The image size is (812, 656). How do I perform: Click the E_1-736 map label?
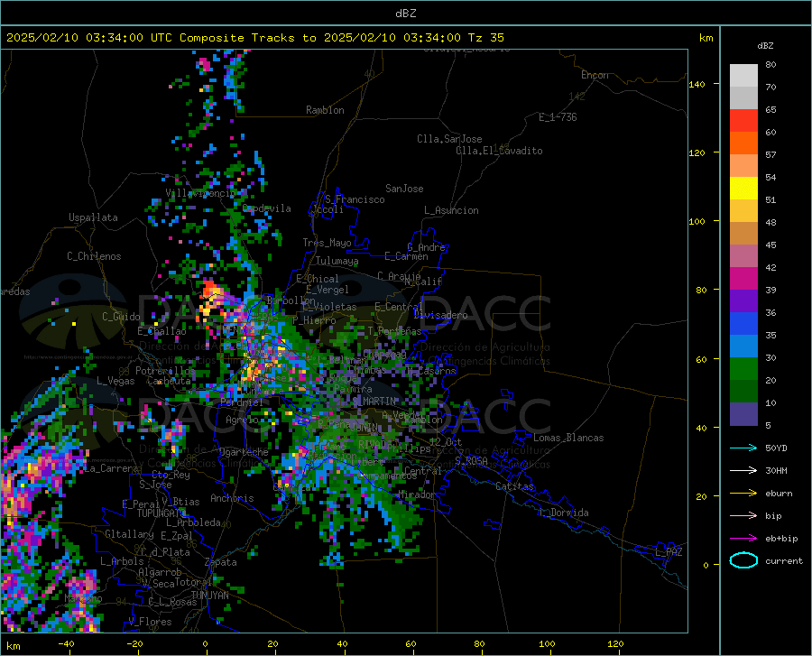click(x=558, y=117)
